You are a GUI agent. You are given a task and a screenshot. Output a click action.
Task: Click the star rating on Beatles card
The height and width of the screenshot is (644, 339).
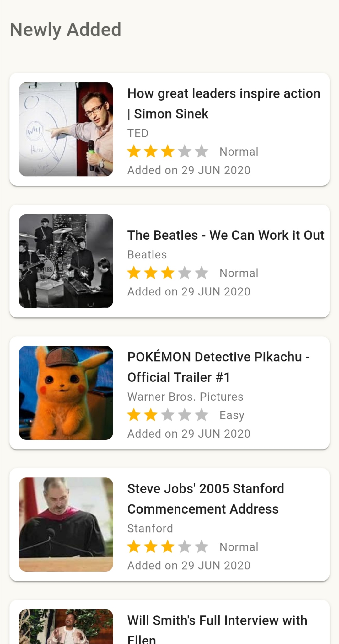coord(168,273)
